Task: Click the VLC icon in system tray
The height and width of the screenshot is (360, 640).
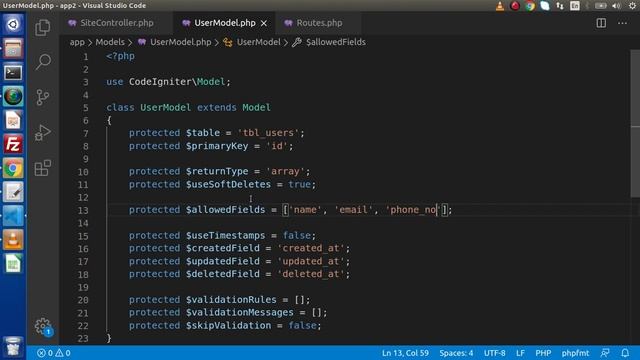Action: (x=500, y=6)
